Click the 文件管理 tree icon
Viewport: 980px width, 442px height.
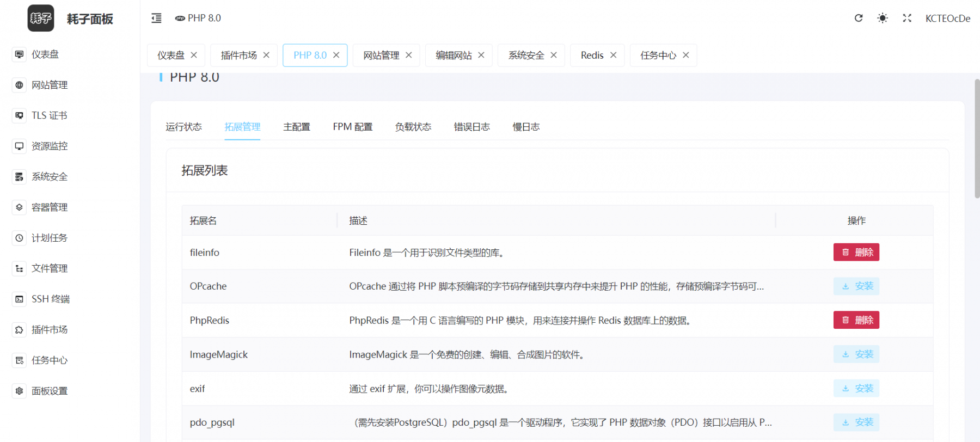coord(20,268)
